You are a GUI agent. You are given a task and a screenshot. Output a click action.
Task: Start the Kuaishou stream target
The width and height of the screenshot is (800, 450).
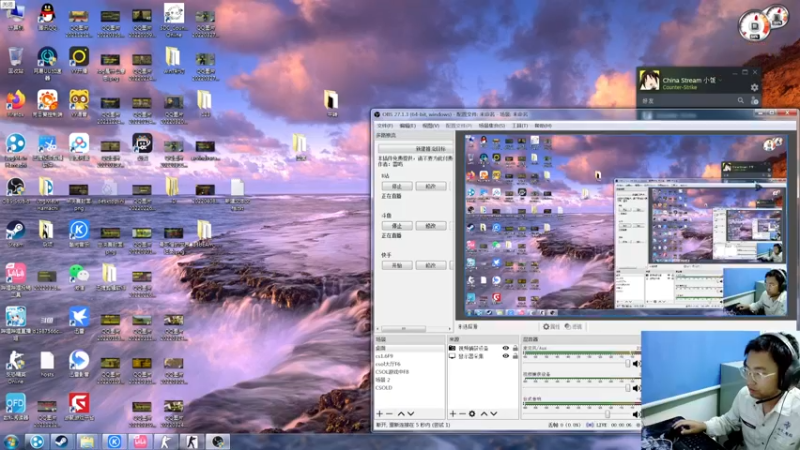[397, 265]
